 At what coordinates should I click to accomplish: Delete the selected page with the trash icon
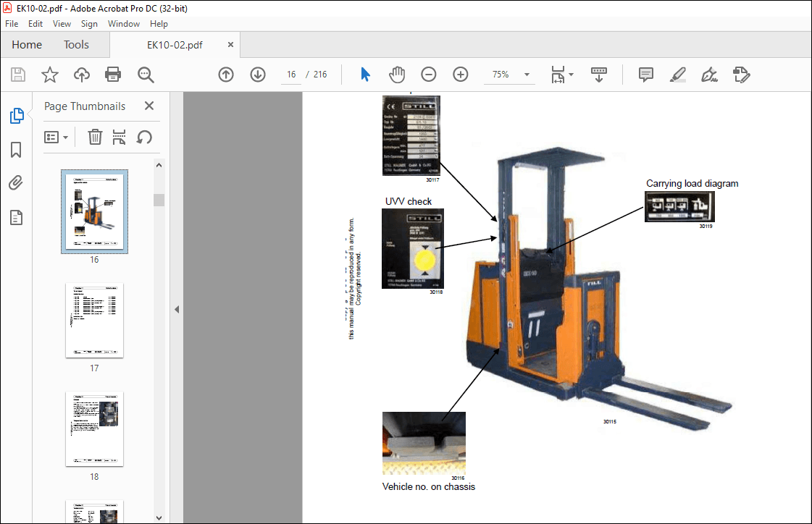click(95, 137)
